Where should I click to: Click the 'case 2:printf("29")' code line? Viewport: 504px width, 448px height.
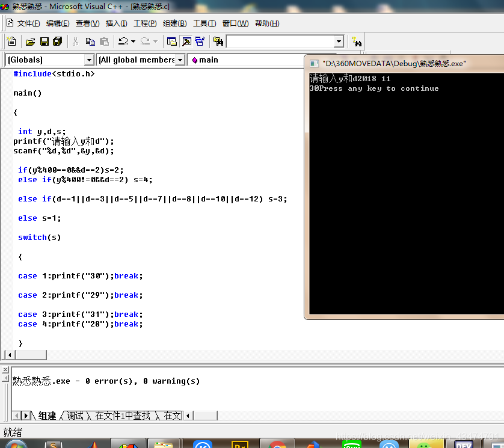(x=81, y=295)
